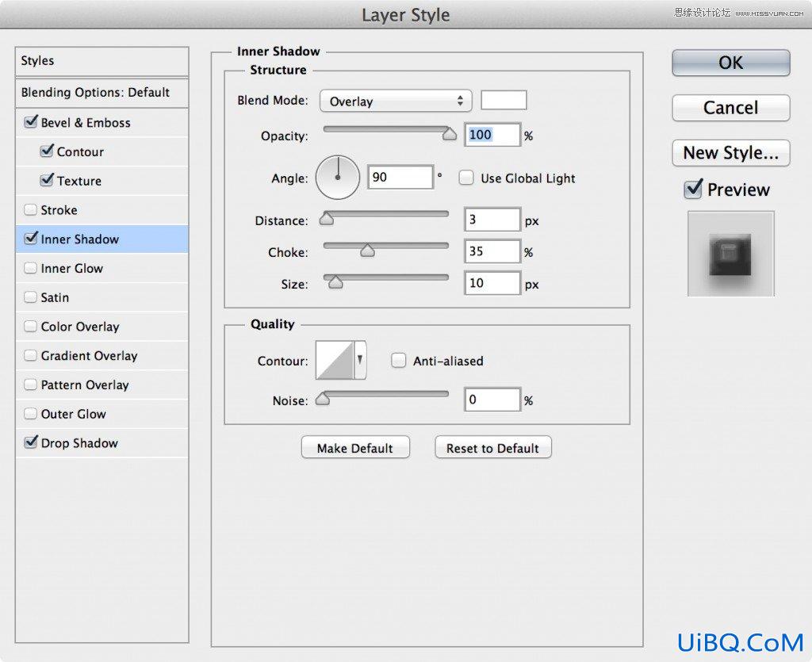Select the Outer Glow style label
Viewport: 812px width, 662px height.
[x=74, y=414]
